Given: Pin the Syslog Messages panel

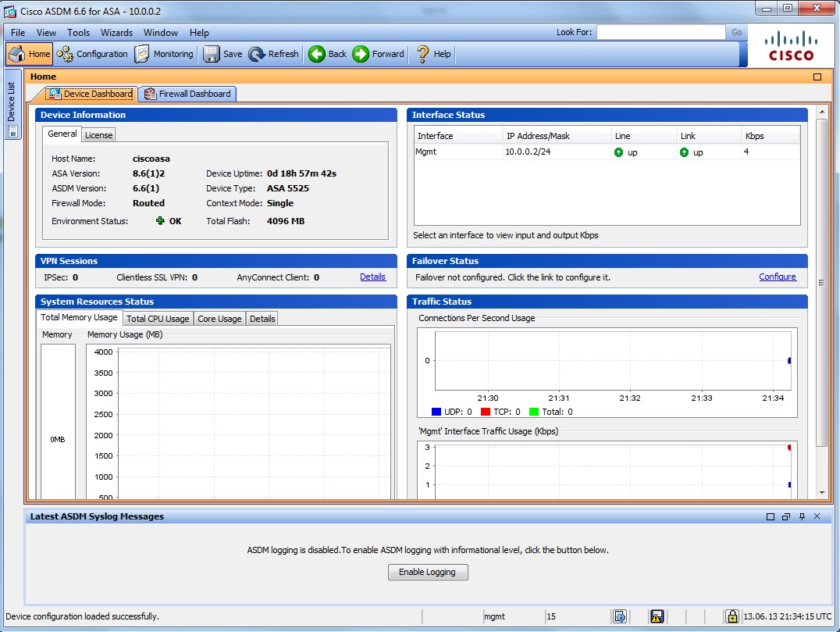Looking at the screenshot, I should [x=802, y=516].
